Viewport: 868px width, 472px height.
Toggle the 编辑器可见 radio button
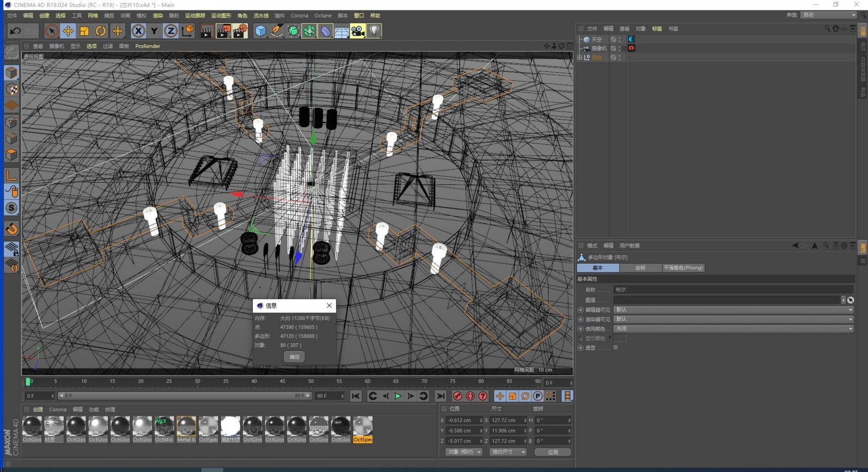[x=580, y=310]
